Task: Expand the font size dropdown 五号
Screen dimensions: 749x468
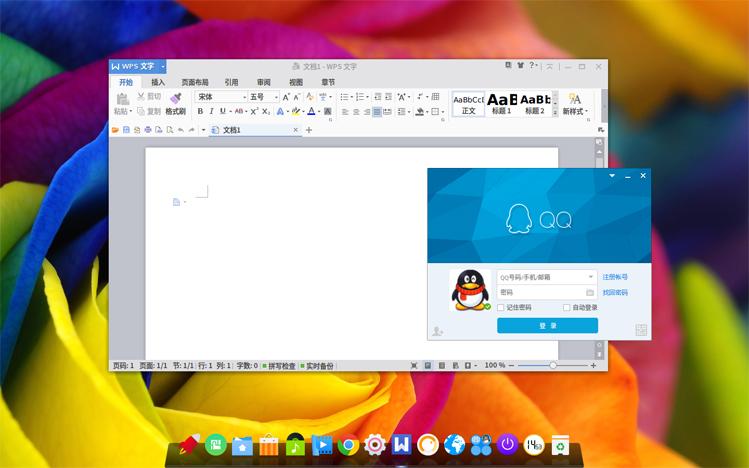Action: tap(276, 97)
